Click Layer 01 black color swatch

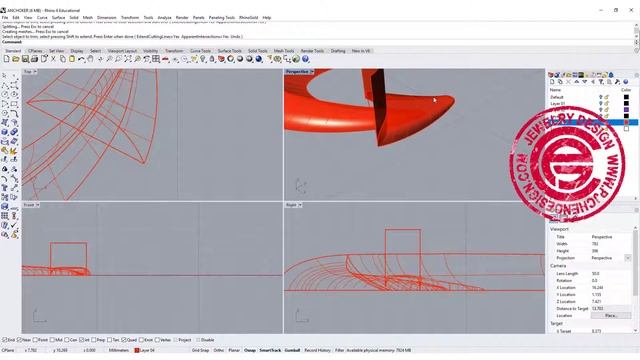(626, 104)
